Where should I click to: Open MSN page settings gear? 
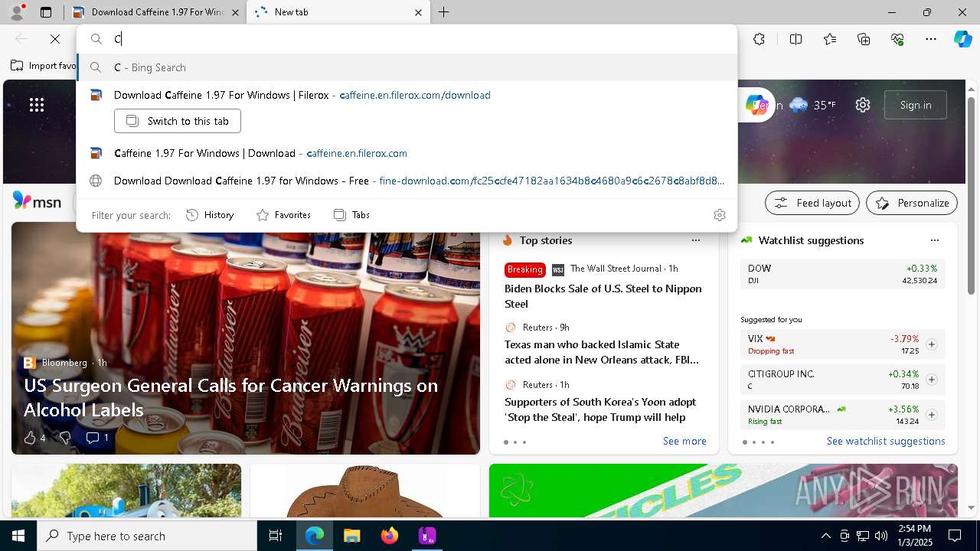click(863, 105)
